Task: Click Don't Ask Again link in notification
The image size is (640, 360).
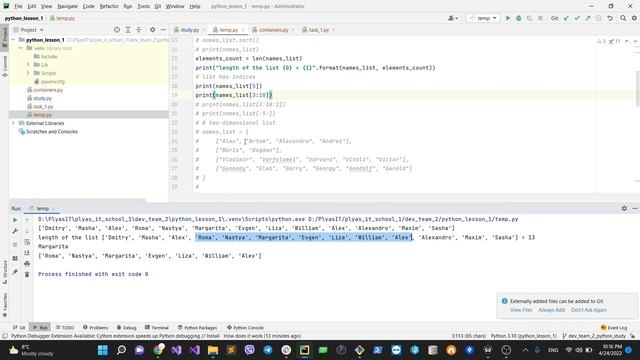Action: pos(589,310)
